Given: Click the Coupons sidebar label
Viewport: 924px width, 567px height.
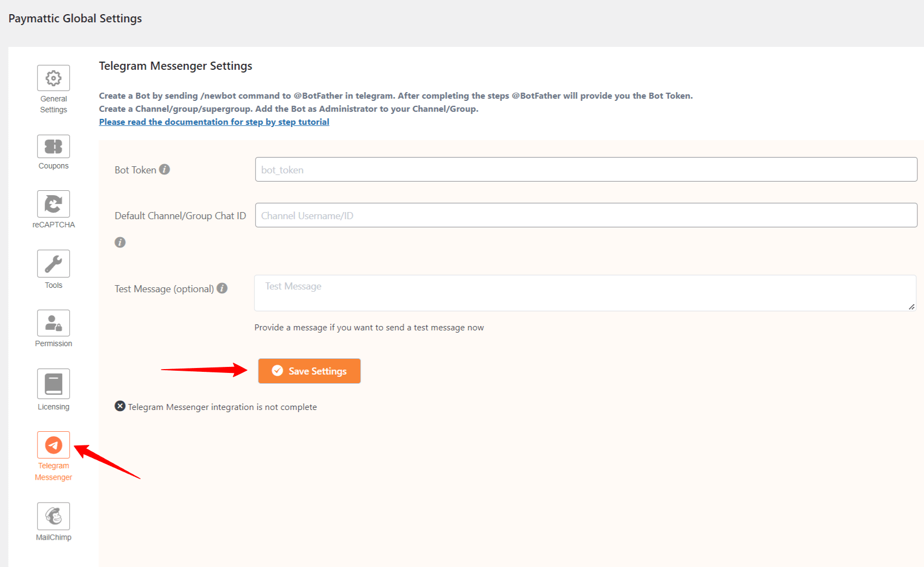Looking at the screenshot, I should click(53, 166).
